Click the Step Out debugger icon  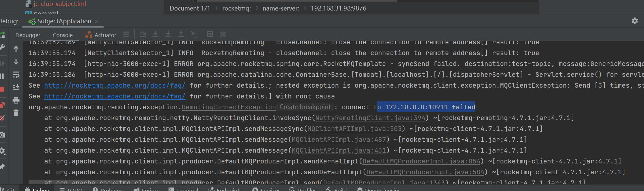181,34
